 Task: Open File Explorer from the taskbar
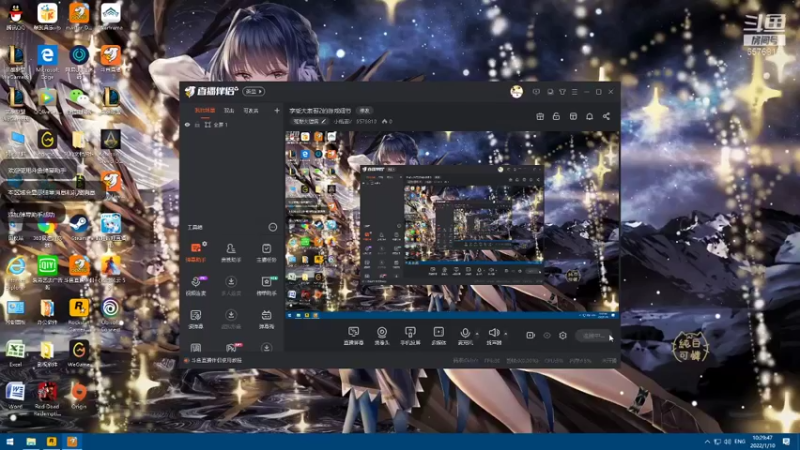point(31,441)
